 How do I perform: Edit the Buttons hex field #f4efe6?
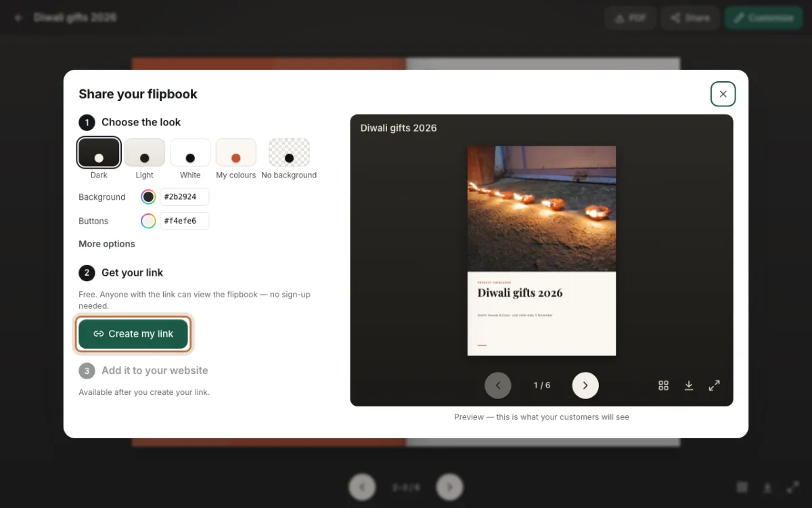point(184,221)
